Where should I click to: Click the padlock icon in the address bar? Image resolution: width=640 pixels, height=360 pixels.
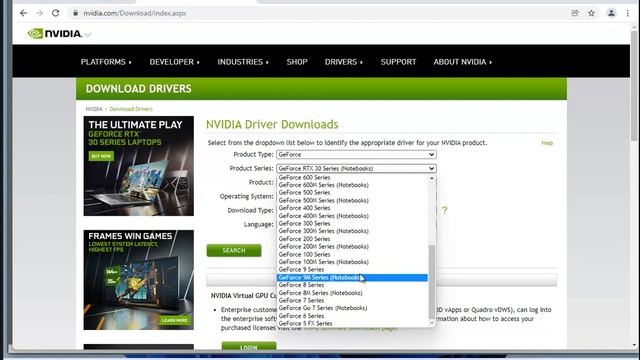click(x=75, y=13)
